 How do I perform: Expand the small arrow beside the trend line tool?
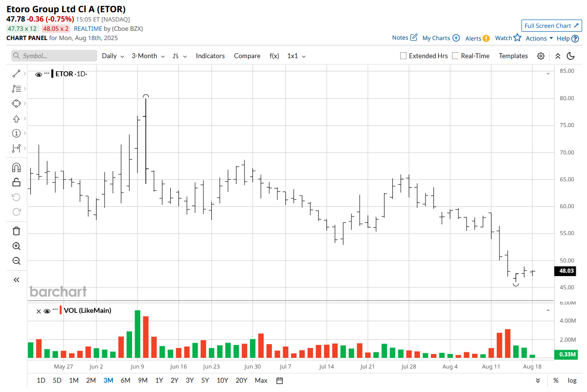pos(24,74)
